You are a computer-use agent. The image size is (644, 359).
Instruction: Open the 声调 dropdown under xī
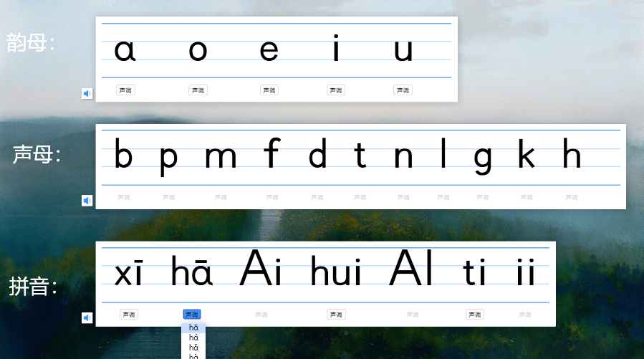tap(129, 315)
